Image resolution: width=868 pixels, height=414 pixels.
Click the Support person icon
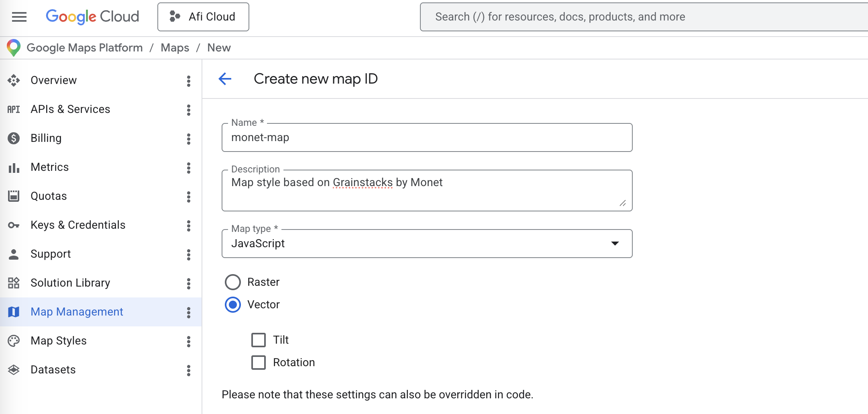tap(14, 254)
